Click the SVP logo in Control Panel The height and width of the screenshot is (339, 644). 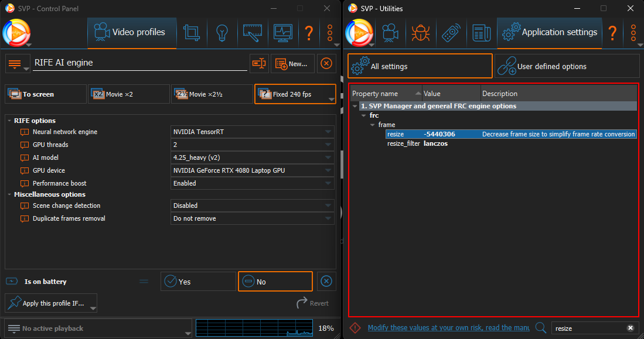click(x=16, y=32)
